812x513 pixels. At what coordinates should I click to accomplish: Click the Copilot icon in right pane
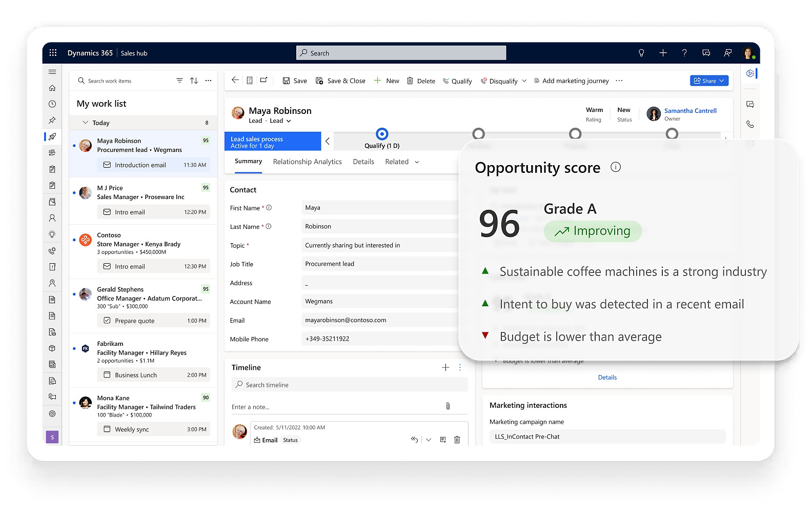coord(750,73)
